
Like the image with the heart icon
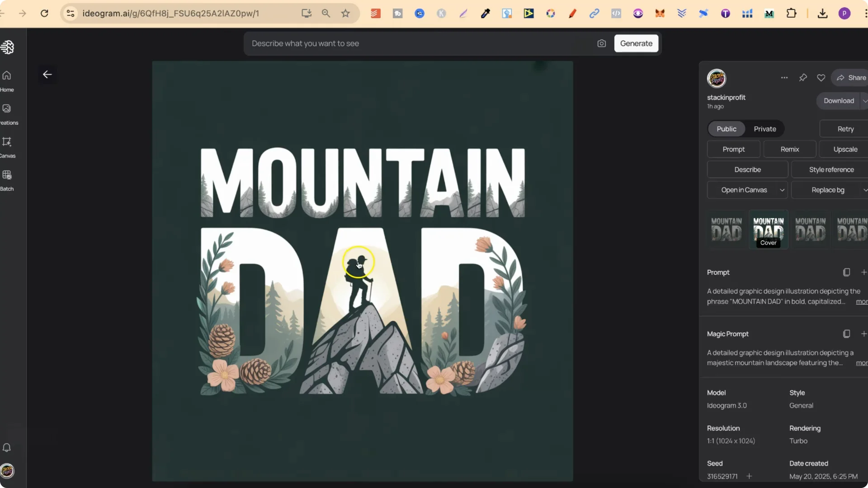pos(821,78)
